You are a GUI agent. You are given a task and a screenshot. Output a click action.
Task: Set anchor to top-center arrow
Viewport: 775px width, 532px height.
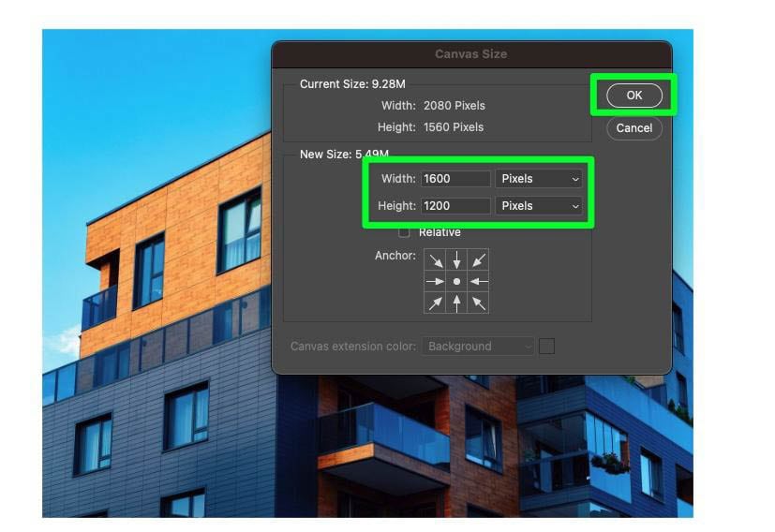point(456,259)
